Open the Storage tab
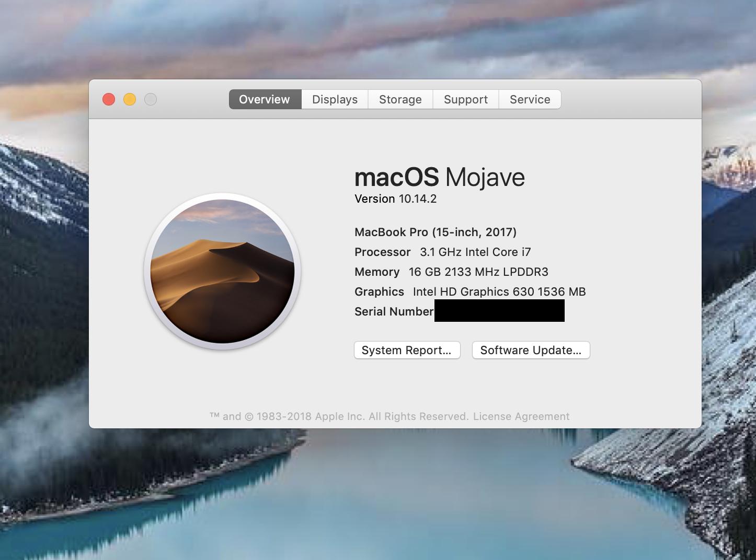 (400, 99)
